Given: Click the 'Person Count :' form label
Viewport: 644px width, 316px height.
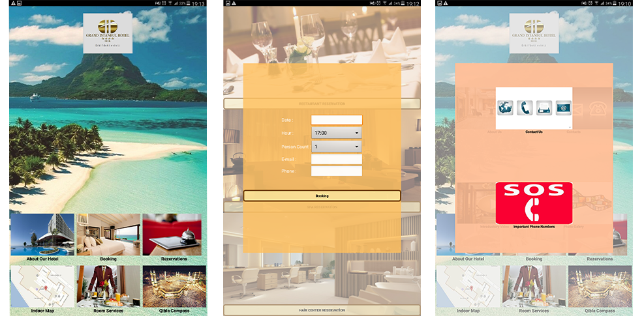Looking at the screenshot, I should tap(296, 147).
